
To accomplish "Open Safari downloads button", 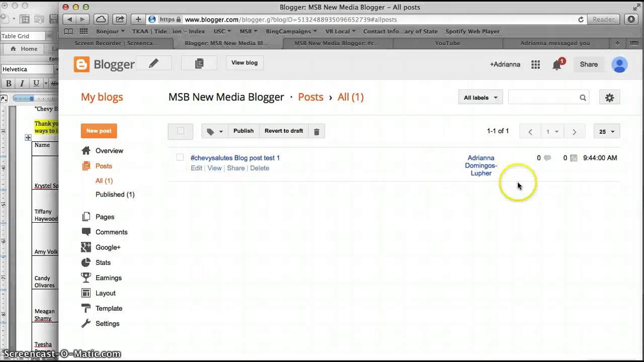I will click(x=631, y=20).
